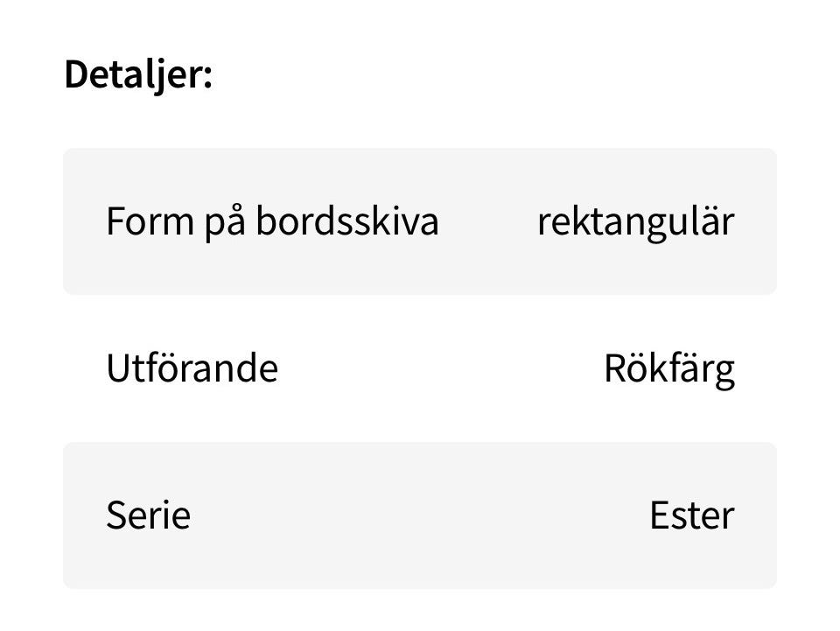Click the capital 'D' in Detaljer
The width and height of the screenshot is (840, 631).
click(76, 75)
